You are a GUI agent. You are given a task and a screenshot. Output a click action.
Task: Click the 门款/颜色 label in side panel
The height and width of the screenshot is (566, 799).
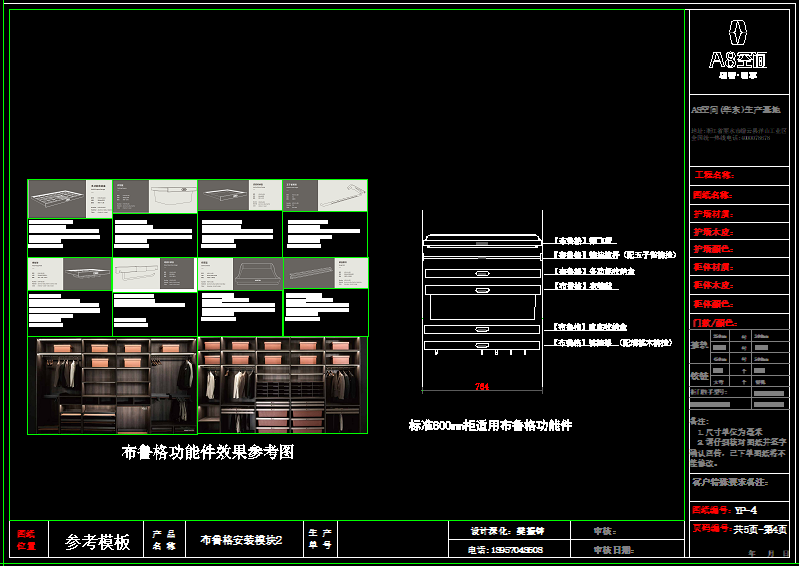click(x=714, y=323)
